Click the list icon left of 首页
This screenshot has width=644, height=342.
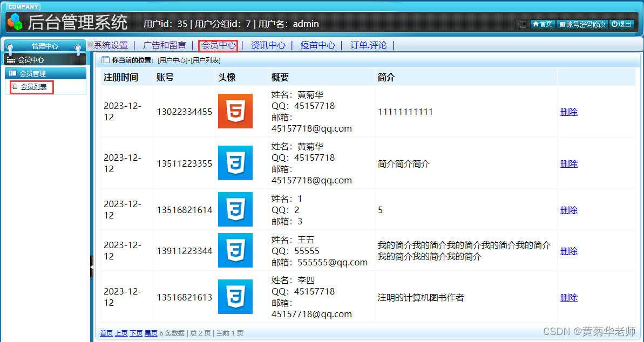[x=523, y=25]
